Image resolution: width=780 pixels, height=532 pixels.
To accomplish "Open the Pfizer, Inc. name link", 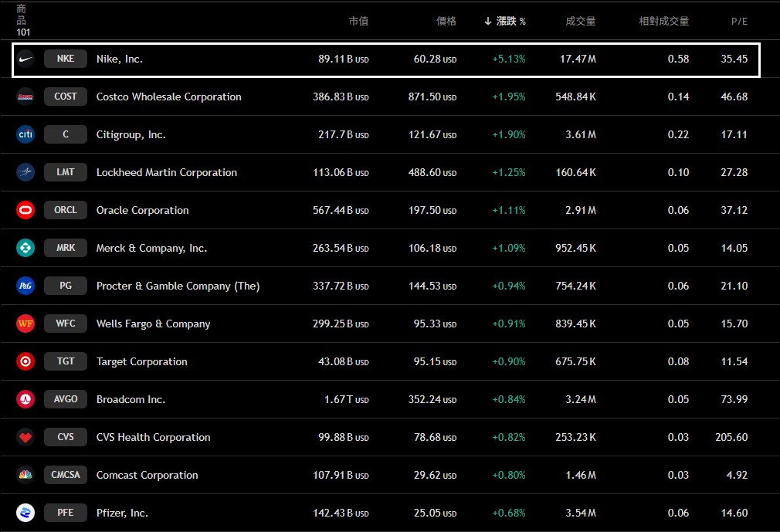I will point(122,513).
